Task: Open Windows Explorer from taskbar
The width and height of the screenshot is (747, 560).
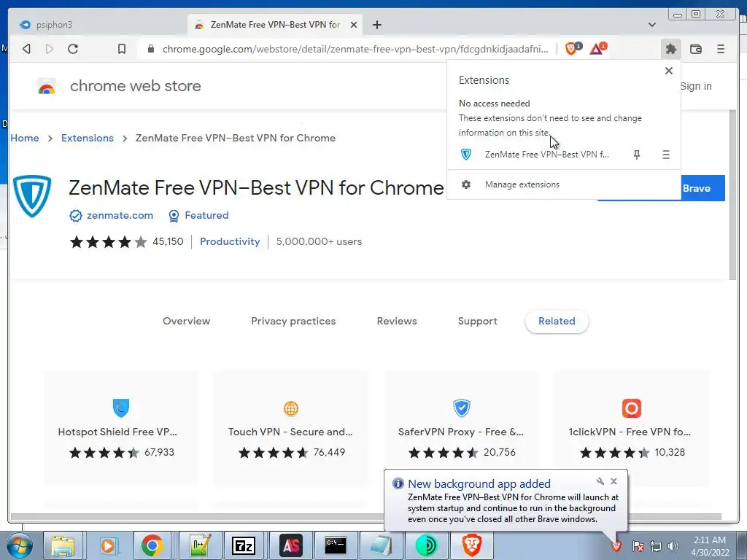Action: tap(63, 545)
